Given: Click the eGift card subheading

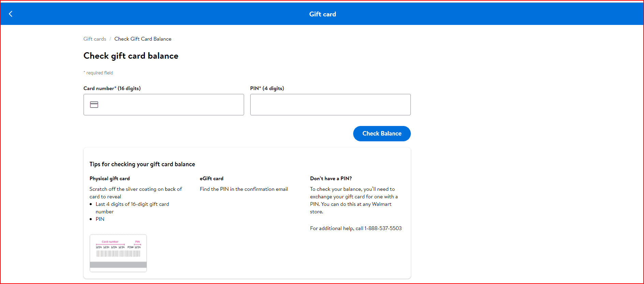Looking at the screenshot, I should click(x=211, y=179).
